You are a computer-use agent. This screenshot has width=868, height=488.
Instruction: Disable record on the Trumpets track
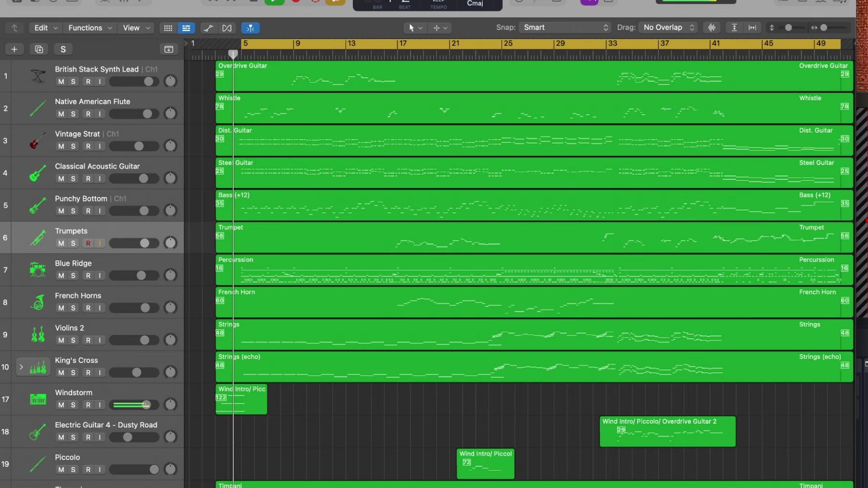click(x=88, y=244)
